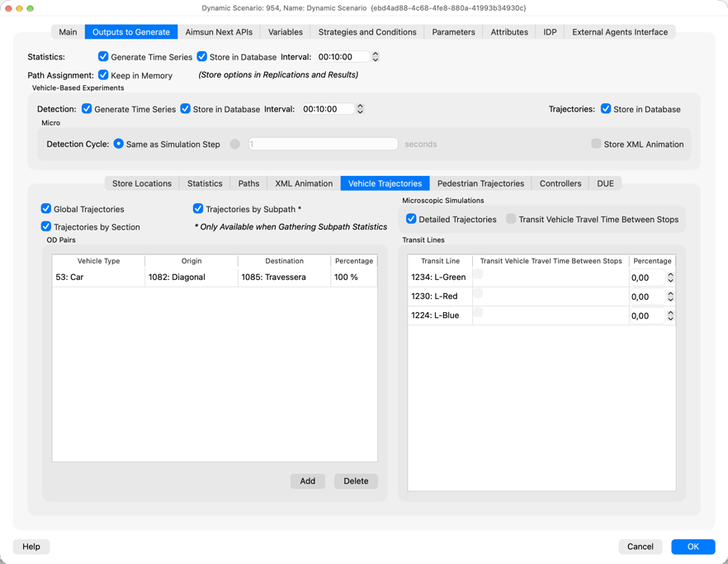
Task: Adjust the Detection Interval stepper arrows
Action: [360, 109]
